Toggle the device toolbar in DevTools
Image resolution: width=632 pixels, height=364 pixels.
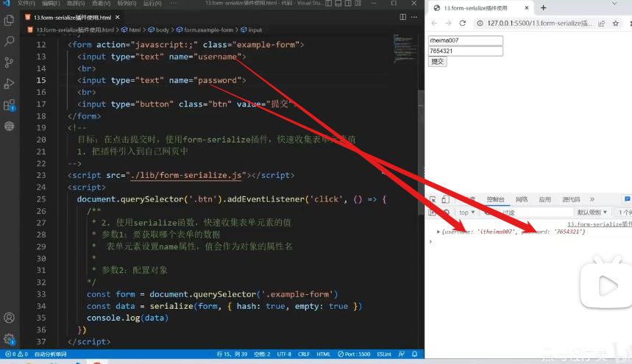[445, 199]
